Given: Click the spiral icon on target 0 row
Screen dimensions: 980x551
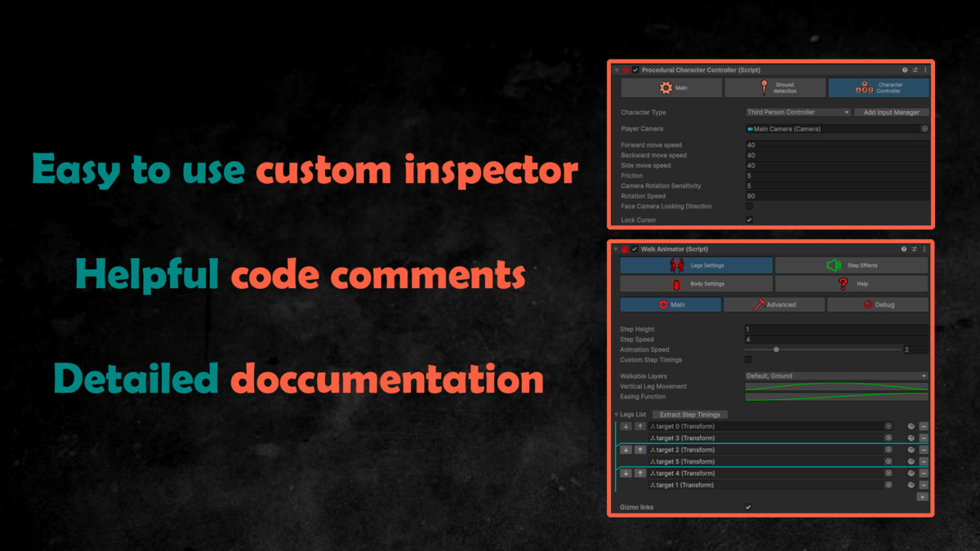Looking at the screenshot, I should [x=911, y=426].
